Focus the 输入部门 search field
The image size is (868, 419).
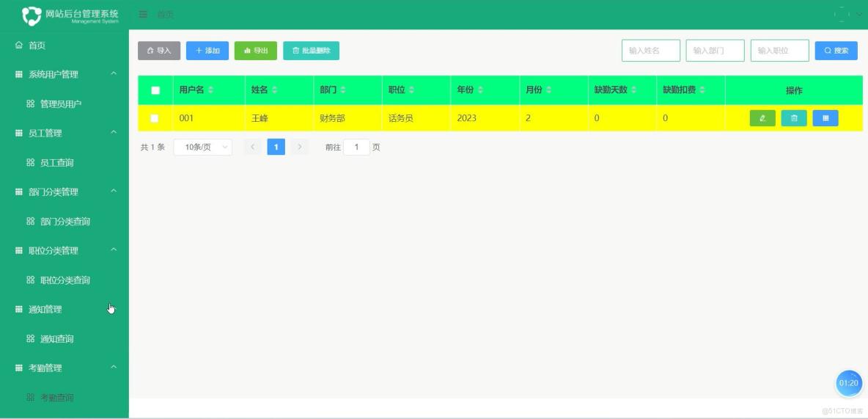(x=716, y=51)
